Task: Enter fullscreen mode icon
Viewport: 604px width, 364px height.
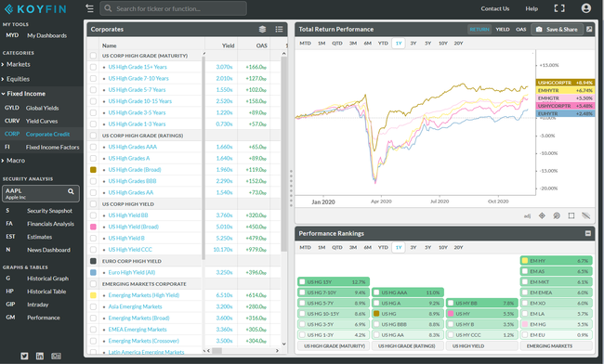Action: click(x=559, y=8)
